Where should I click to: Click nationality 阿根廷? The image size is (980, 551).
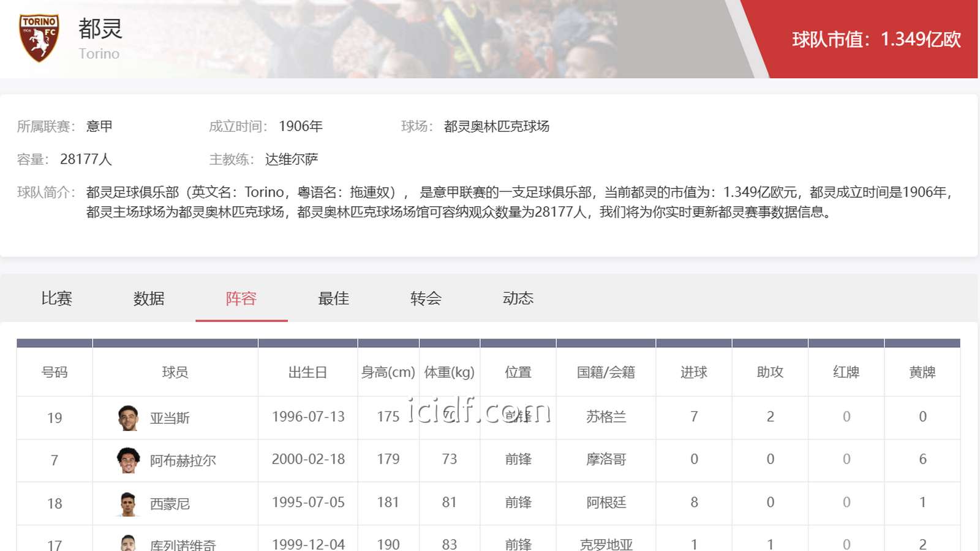(x=606, y=503)
